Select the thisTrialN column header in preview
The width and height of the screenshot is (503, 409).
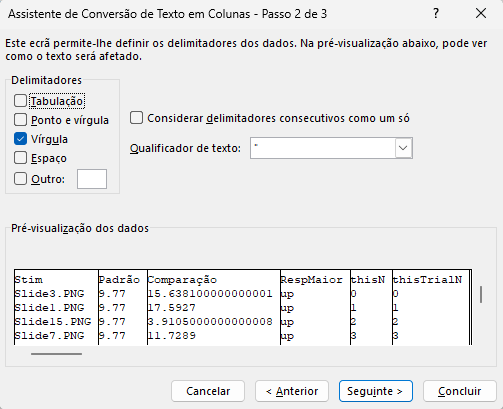coord(427,280)
